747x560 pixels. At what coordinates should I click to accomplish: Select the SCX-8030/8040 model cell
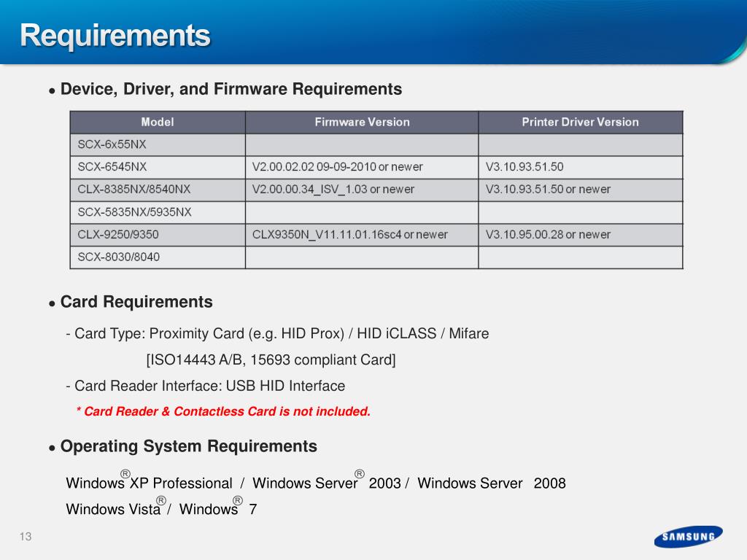(x=158, y=257)
